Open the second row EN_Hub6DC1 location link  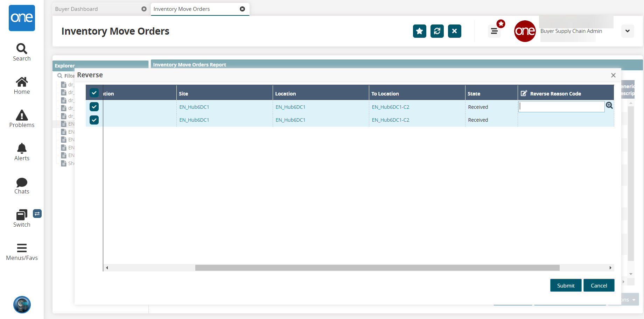pyautogui.click(x=290, y=120)
